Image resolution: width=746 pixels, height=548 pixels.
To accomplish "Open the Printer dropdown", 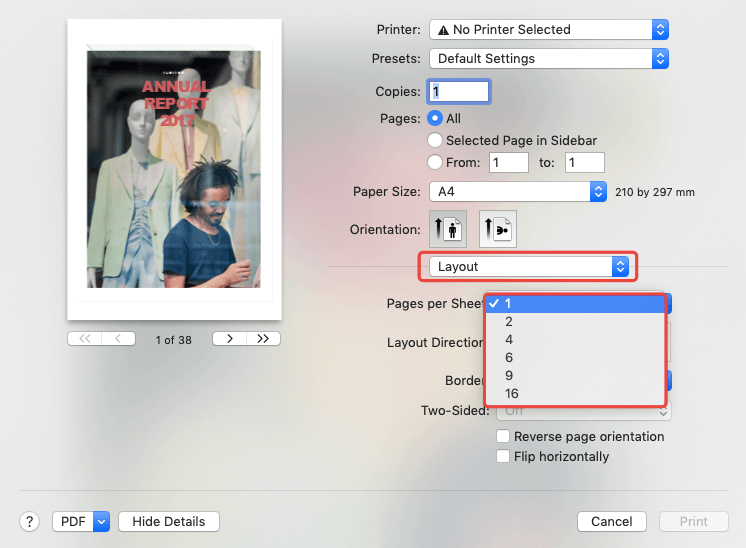I will [548, 30].
